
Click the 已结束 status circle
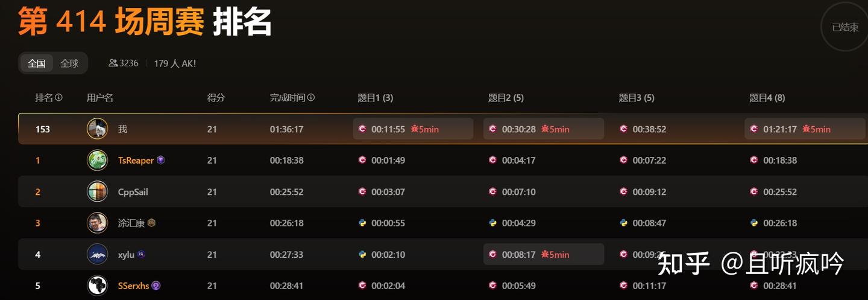click(845, 27)
